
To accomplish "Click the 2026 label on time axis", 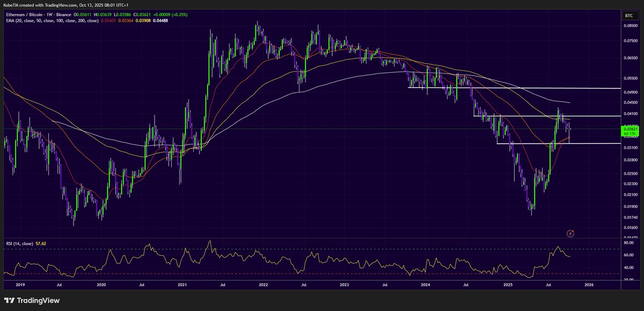I will coord(589,285).
